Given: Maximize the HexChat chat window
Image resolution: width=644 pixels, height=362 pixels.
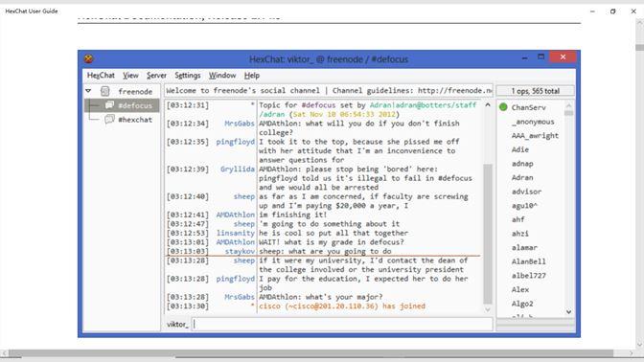Looking at the screenshot, I should point(540,57).
